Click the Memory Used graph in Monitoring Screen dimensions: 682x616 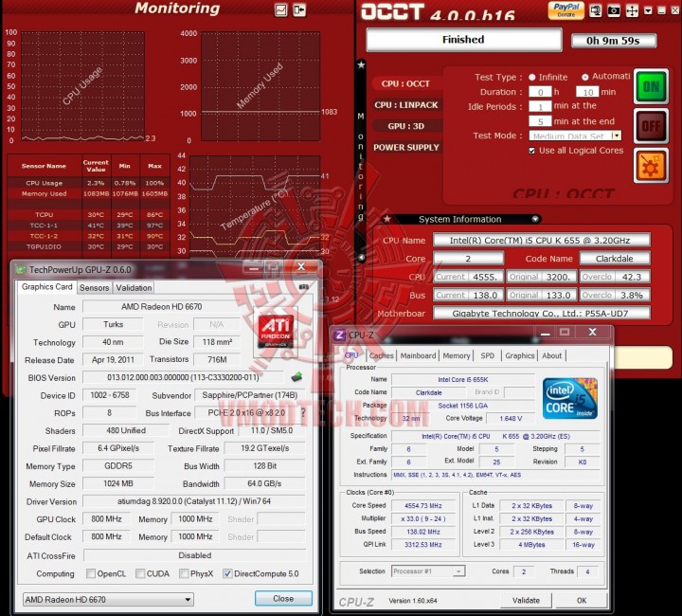click(260, 85)
